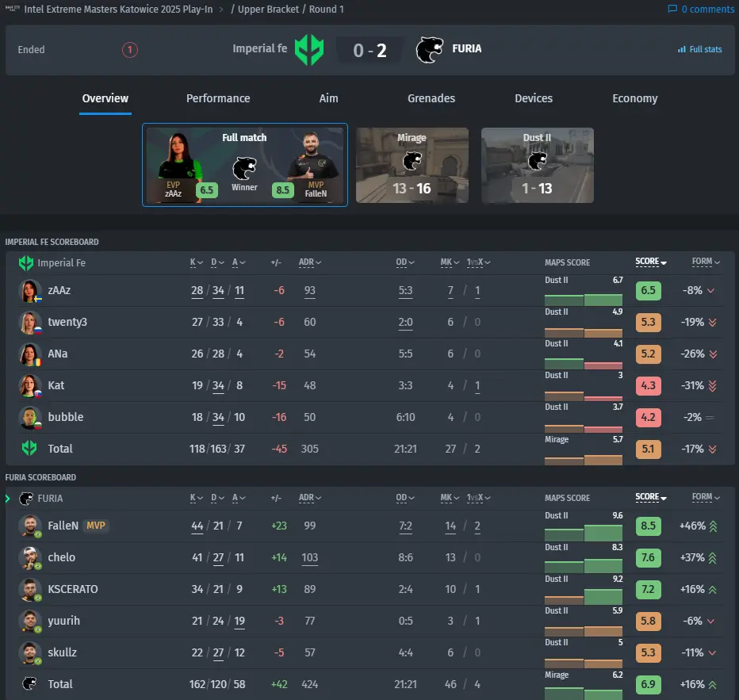Click yuurih's player avatar
The image size is (739, 700).
click(x=29, y=622)
